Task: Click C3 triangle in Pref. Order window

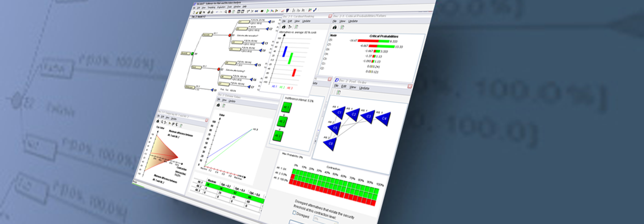Action: point(368,116)
